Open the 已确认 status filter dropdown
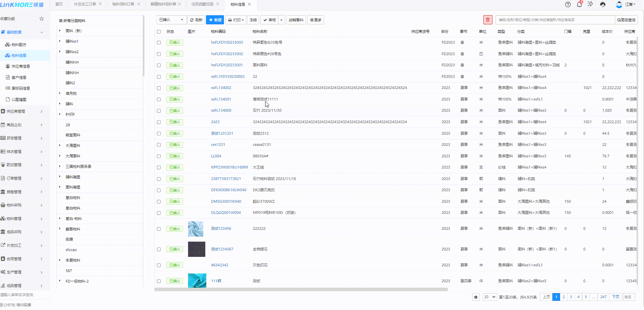This screenshot has height=310, width=644. (x=171, y=20)
